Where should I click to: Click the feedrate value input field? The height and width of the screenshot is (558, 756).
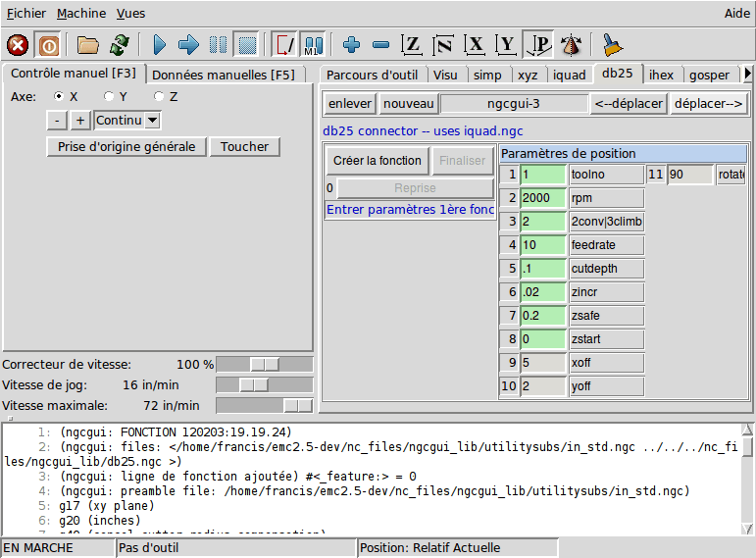[543, 245]
